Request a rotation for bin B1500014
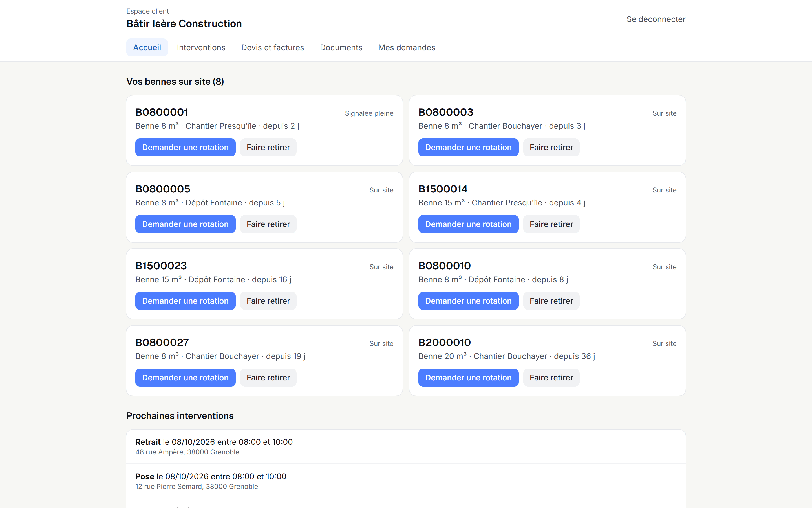This screenshot has width=812, height=508. point(468,224)
